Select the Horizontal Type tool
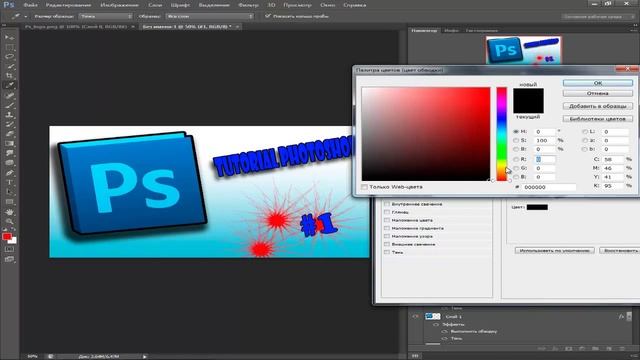This screenshot has width=640, height=360. [x=9, y=182]
